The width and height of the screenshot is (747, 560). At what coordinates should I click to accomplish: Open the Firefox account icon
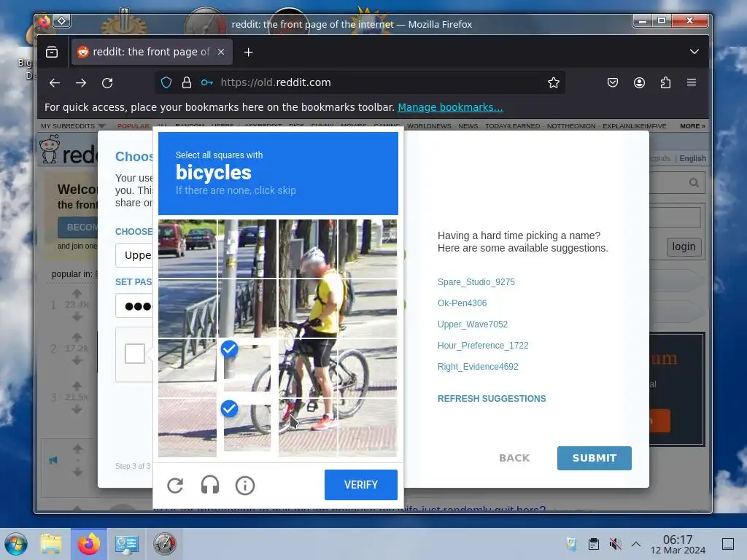point(639,82)
